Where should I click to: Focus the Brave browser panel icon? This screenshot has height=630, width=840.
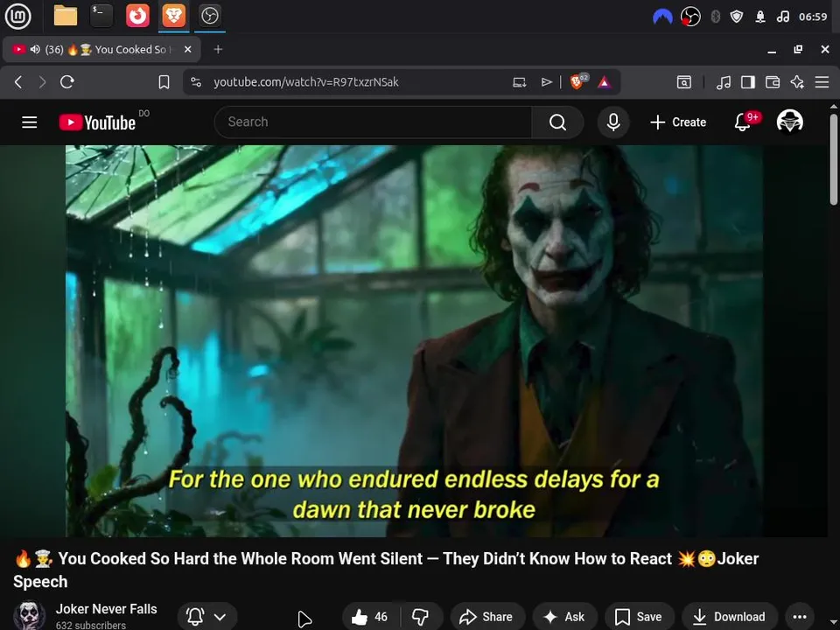[x=173, y=16]
